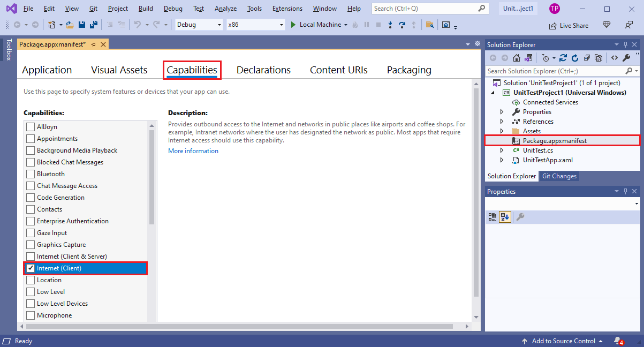Viewport: 644px width, 347px height.
Task: Open the Toolbox side panel
Action: coord(8,49)
